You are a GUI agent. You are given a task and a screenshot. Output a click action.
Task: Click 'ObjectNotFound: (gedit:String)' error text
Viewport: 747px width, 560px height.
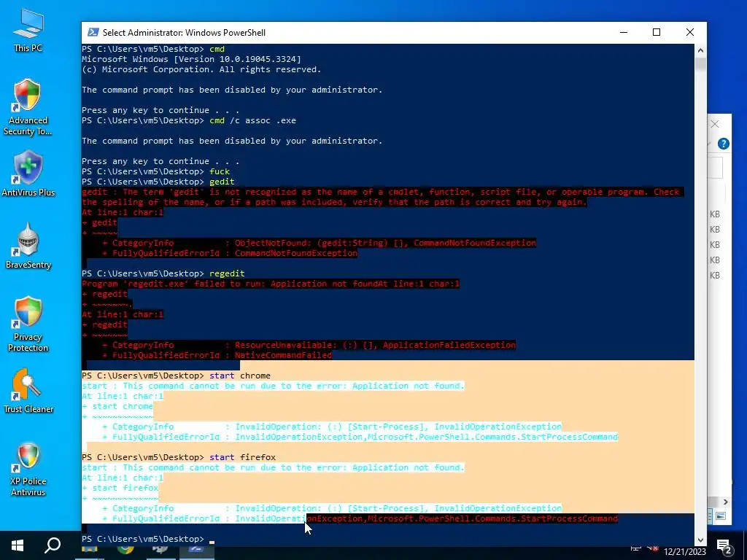[311, 243]
